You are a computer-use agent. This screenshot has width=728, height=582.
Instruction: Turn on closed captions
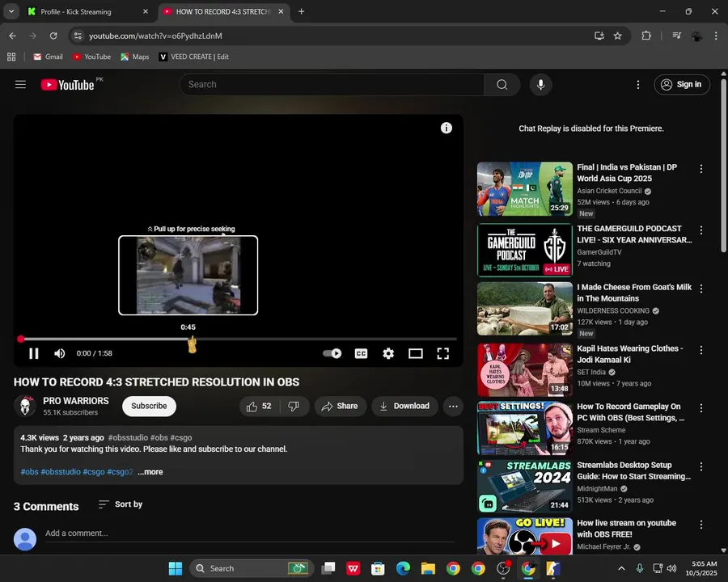click(361, 354)
